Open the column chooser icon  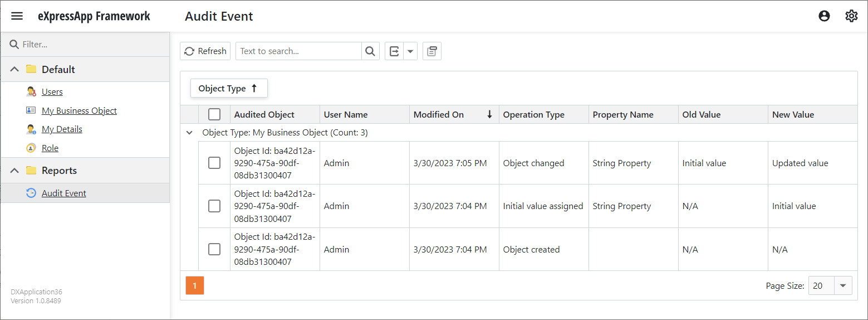point(432,51)
